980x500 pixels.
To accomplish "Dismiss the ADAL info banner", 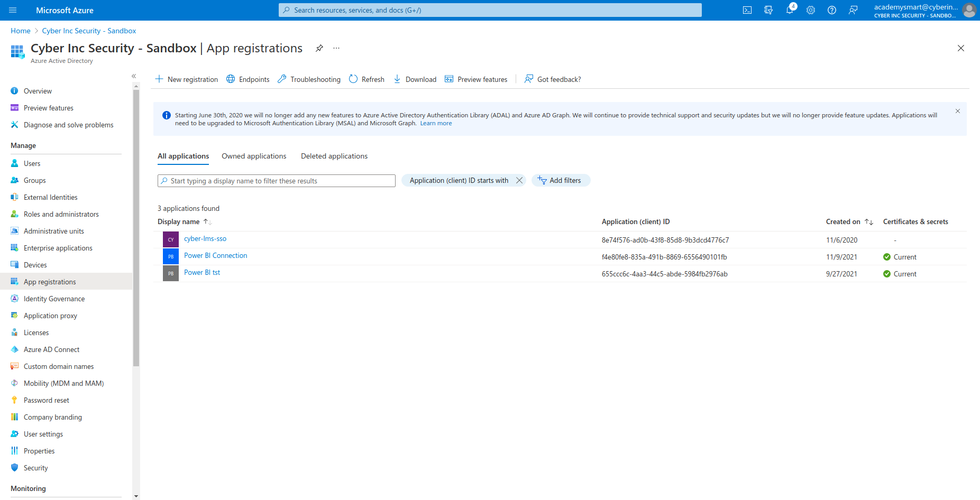I will (x=957, y=111).
